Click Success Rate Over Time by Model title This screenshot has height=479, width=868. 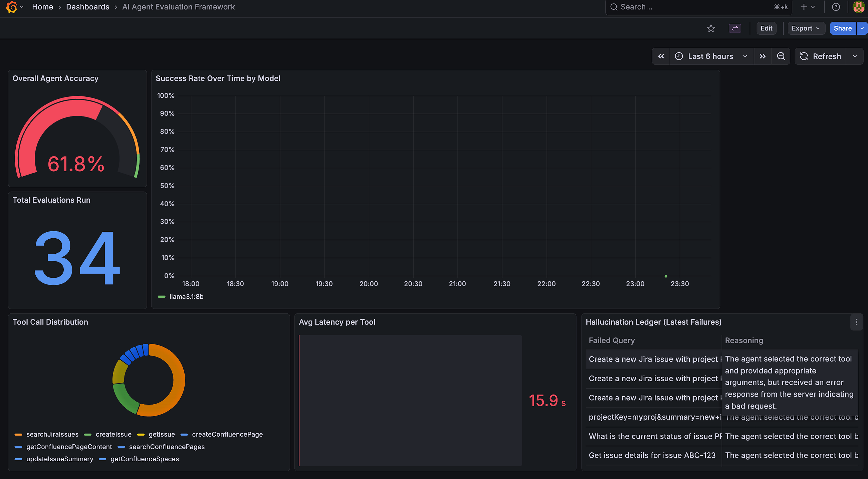pos(218,78)
